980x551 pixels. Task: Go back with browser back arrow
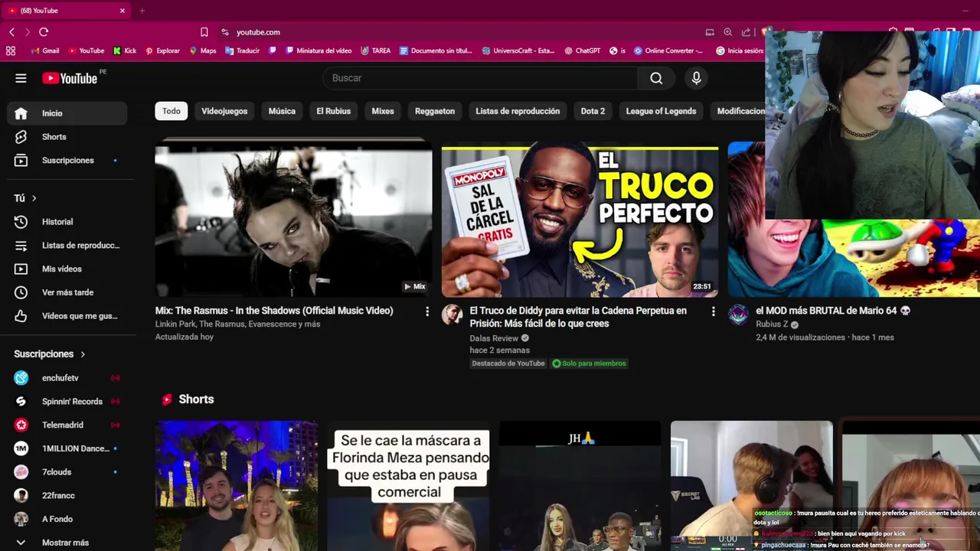pos(11,32)
